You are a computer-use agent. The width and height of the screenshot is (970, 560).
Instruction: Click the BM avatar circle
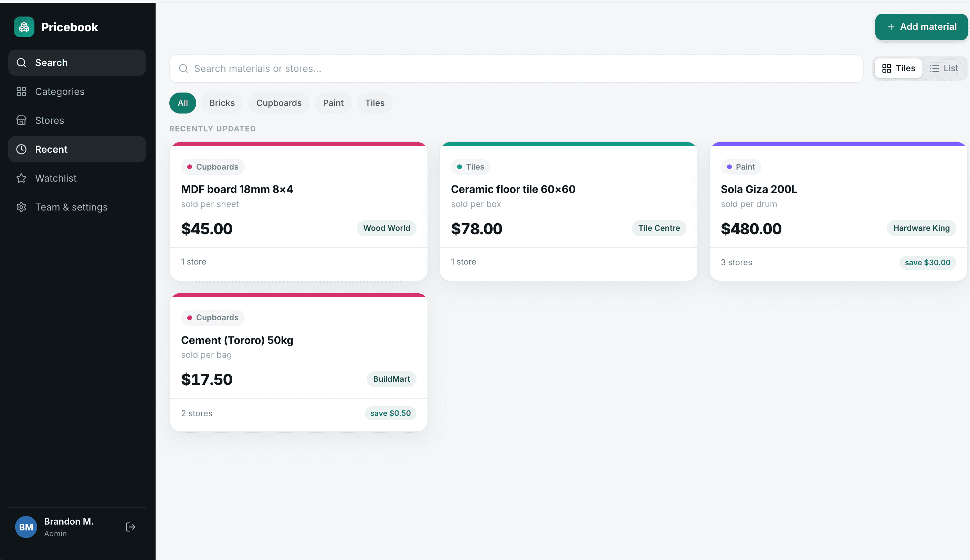(26, 527)
